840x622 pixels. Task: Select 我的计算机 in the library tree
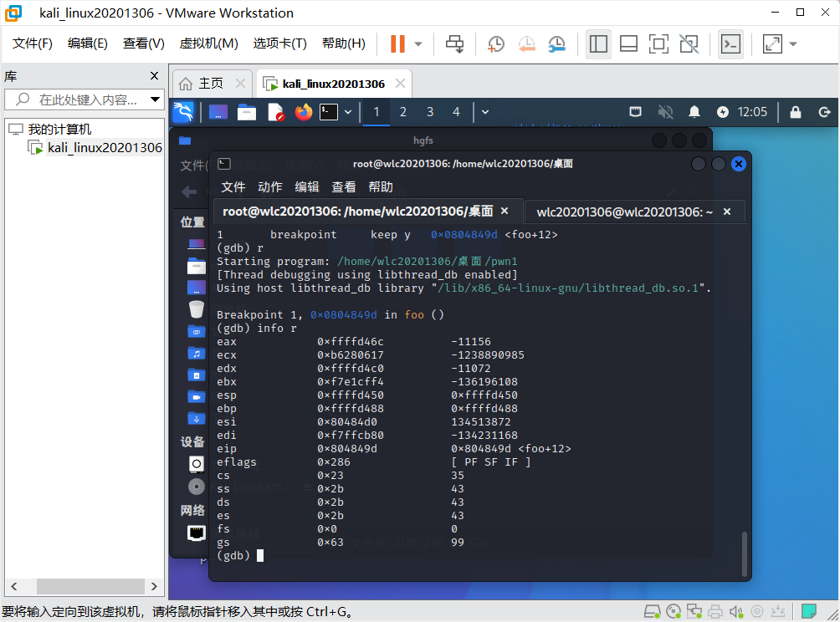(x=59, y=129)
